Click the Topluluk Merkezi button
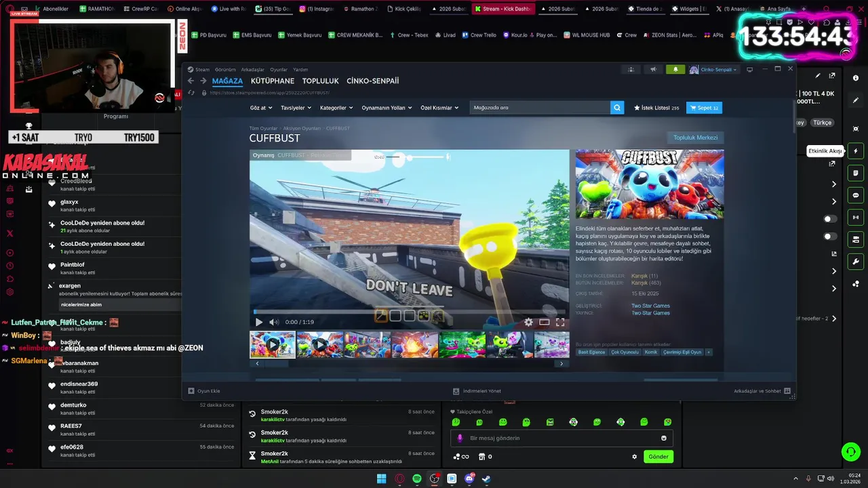 pos(695,138)
